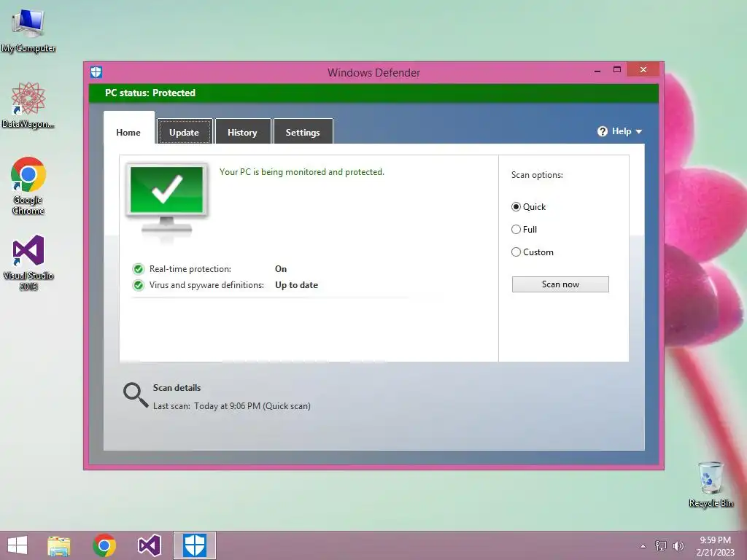Select the Google Chrome desktop shortcut

(x=28, y=186)
